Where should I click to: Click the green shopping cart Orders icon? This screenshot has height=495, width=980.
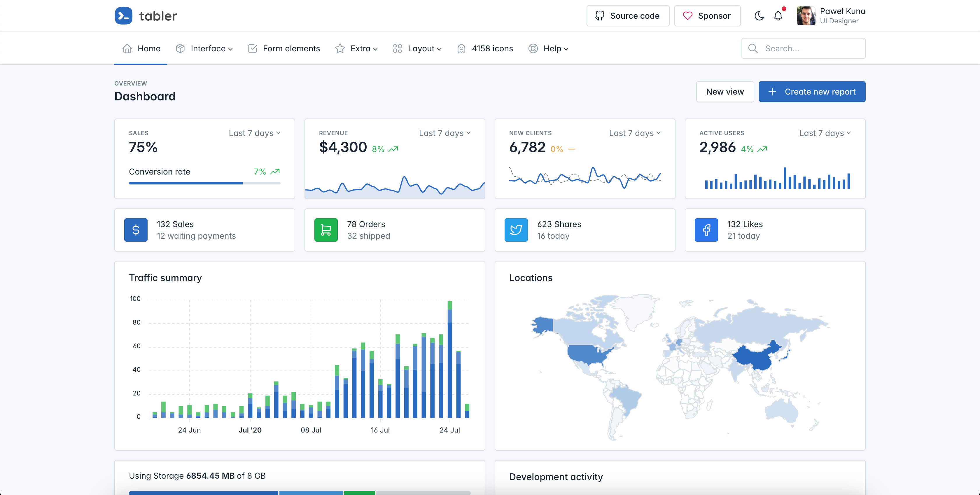tap(326, 230)
